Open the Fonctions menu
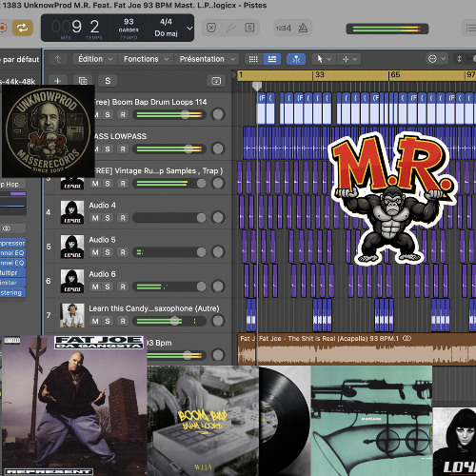This screenshot has width=476, height=476. pos(146,59)
